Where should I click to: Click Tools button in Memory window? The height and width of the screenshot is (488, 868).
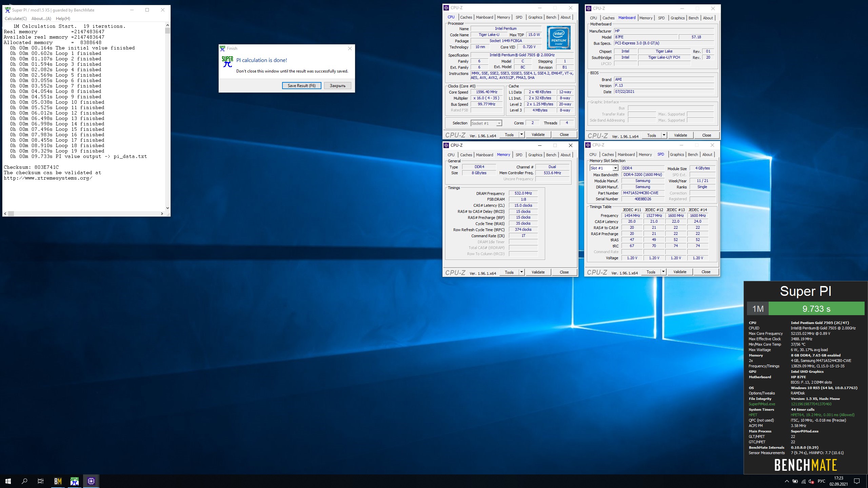coord(509,272)
